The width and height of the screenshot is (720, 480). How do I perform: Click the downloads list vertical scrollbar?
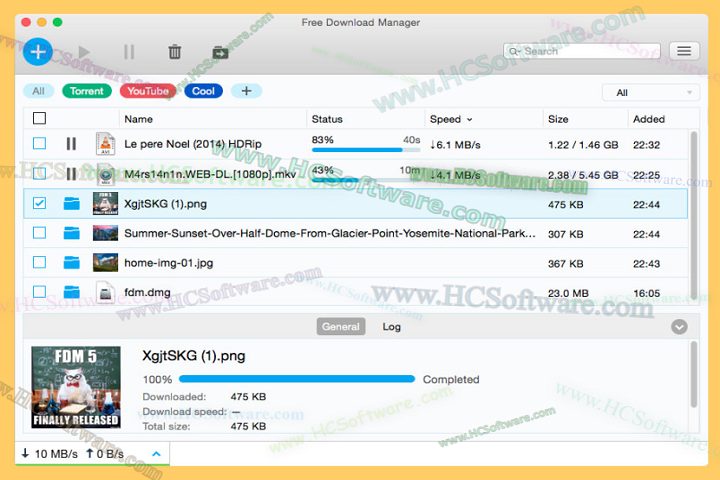(693, 215)
